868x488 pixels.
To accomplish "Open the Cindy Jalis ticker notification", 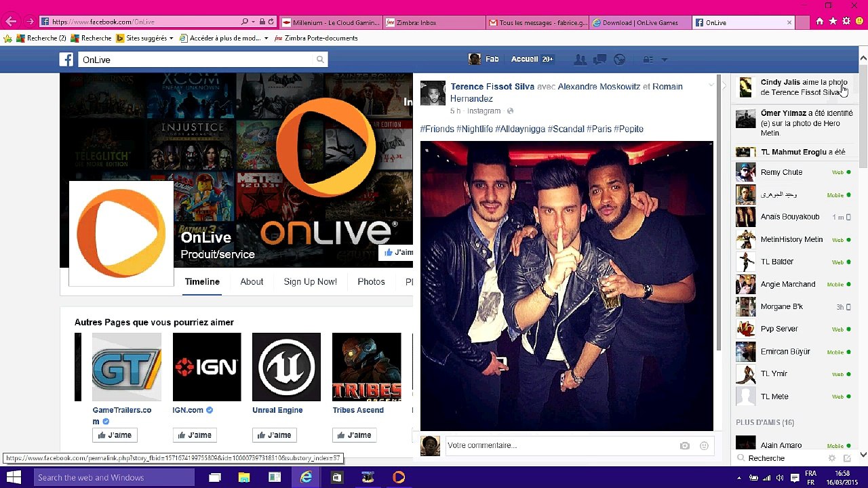I will pos(793,87).
